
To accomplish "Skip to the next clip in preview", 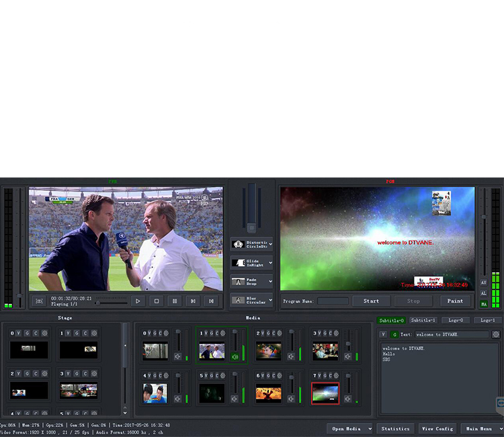I will tap(211, 301).
